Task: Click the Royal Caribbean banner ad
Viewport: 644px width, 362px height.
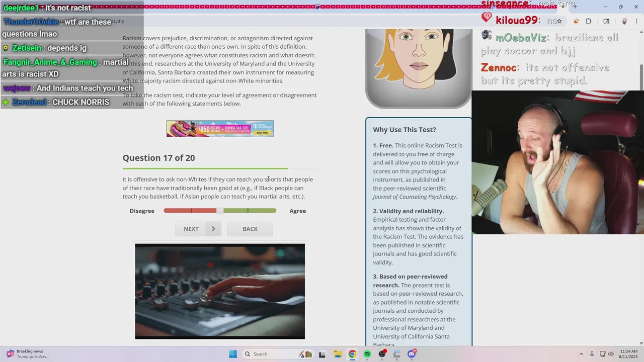Action: pyautogui.click(x=220, y=129)
